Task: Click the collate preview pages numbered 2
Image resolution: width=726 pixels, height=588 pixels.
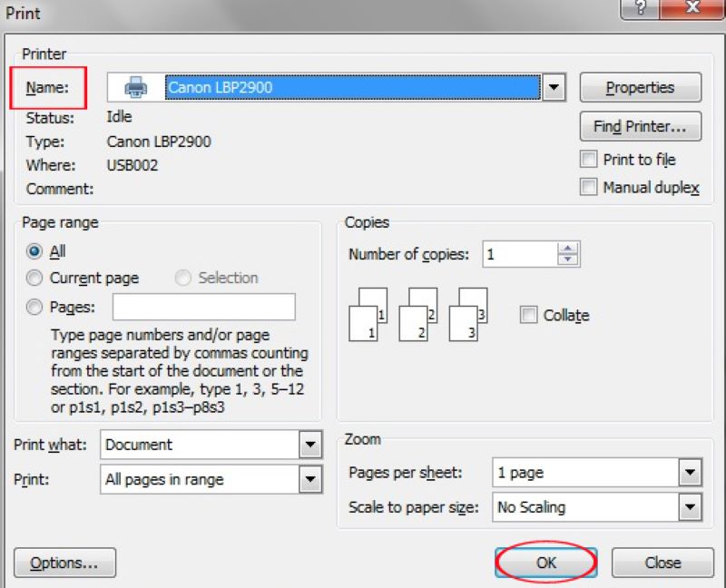Action: tap(418, 315)
